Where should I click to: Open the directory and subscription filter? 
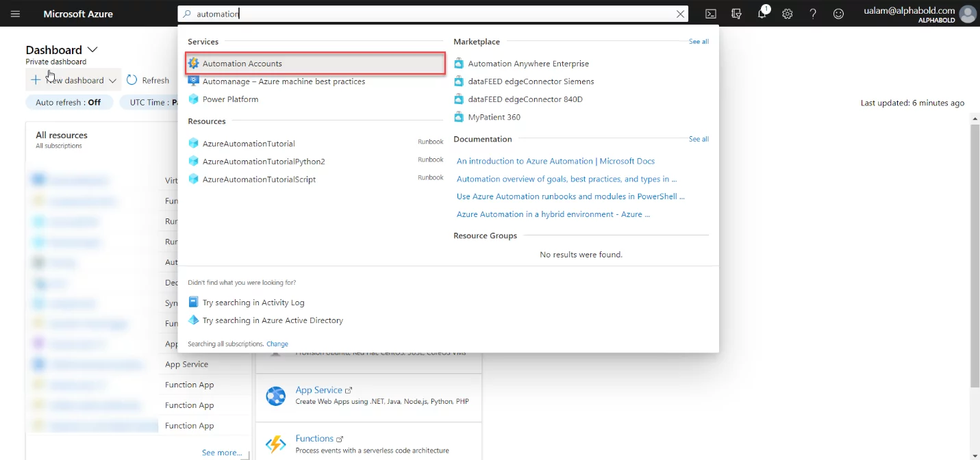click(x=737, y=14)
